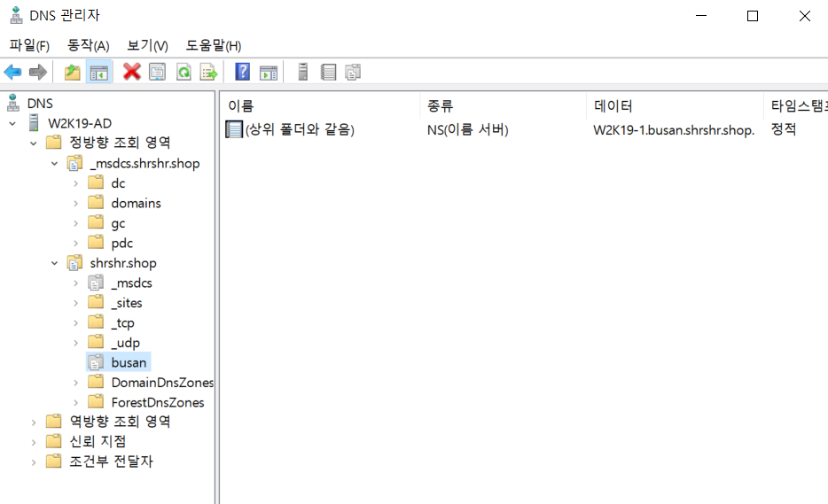Click the _msdcs.shrshr.shop zone icon
Screen dimensions: 828x504
click(x=74, y=163)
